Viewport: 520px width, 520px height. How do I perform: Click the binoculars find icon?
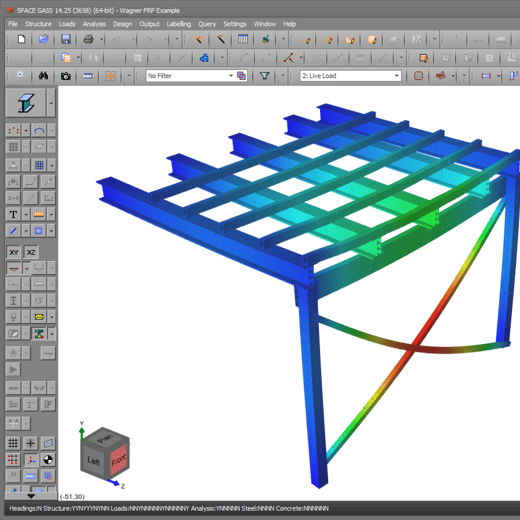(43, 76)
